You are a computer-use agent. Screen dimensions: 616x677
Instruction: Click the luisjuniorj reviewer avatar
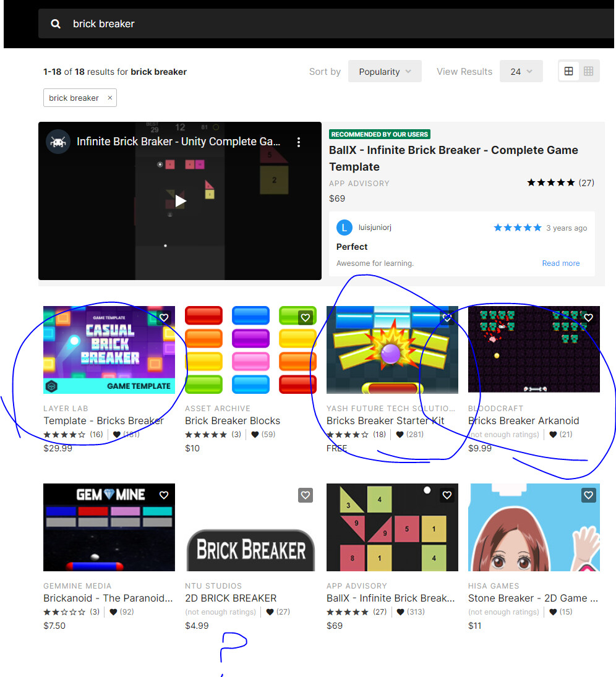[x=344, y=228]
